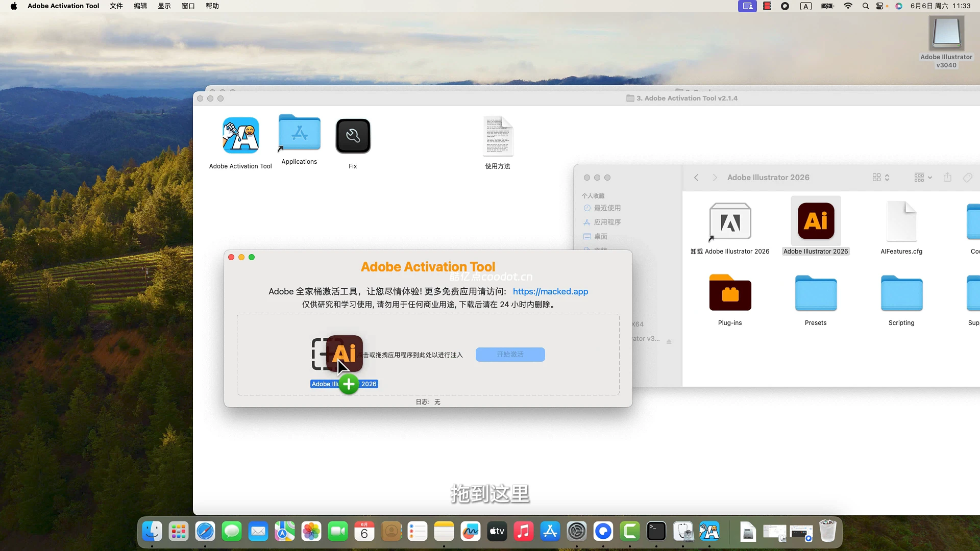The width and height of the screenshot is (980, 551).
Task: Open the Presets folder
Action: (x=816, y=293)
